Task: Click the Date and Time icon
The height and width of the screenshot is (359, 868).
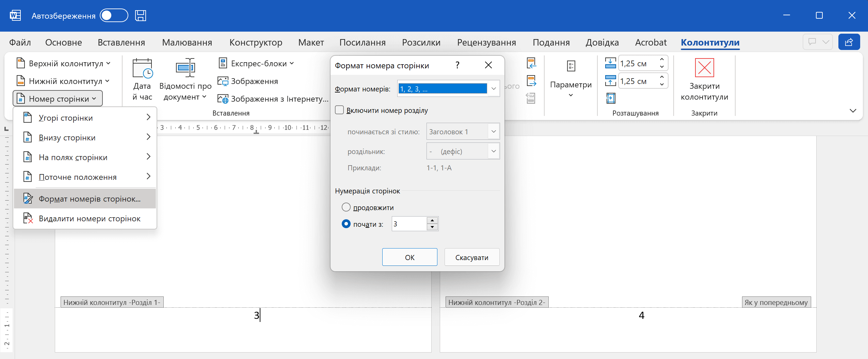Action: (142, 68)
